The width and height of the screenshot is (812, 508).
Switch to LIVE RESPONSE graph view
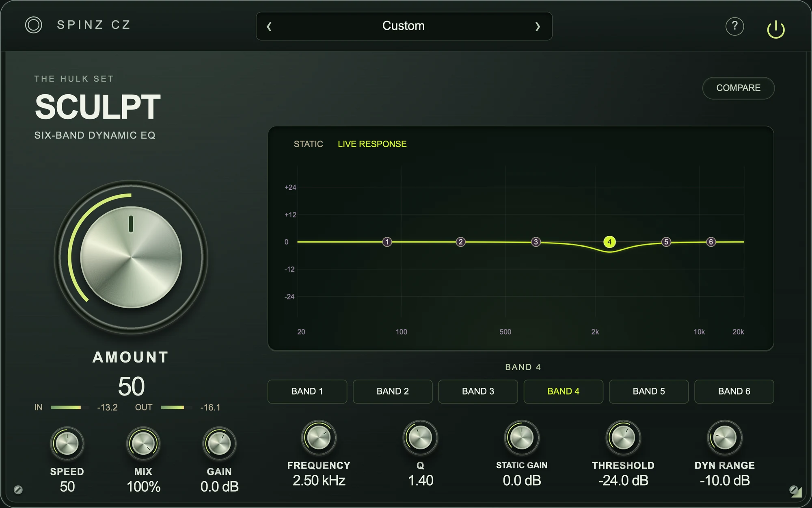pyautogui.click(x=372, y=144)
